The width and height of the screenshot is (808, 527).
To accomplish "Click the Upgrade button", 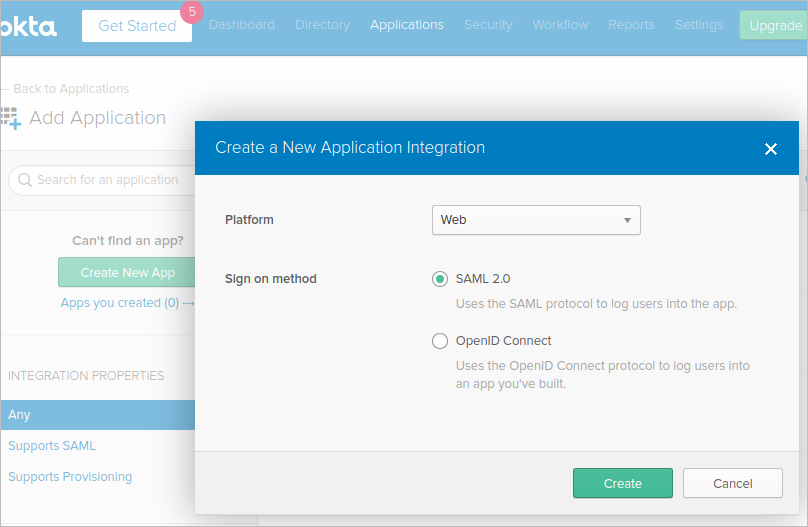I will 774,26.
